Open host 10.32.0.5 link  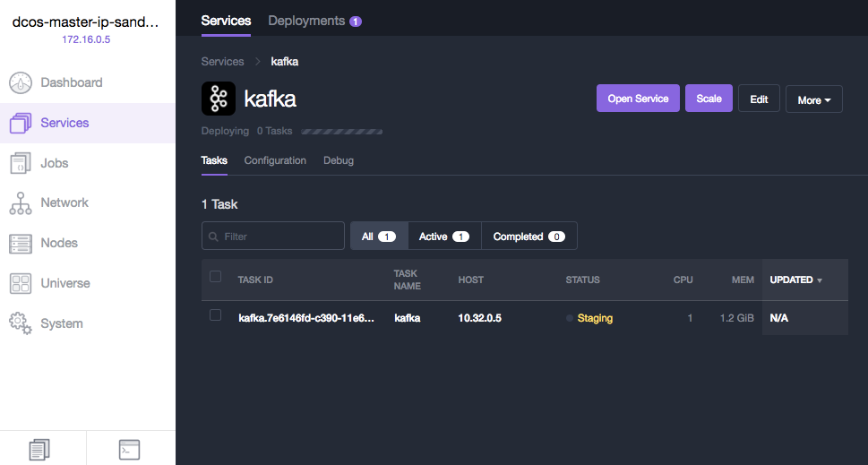479,318
